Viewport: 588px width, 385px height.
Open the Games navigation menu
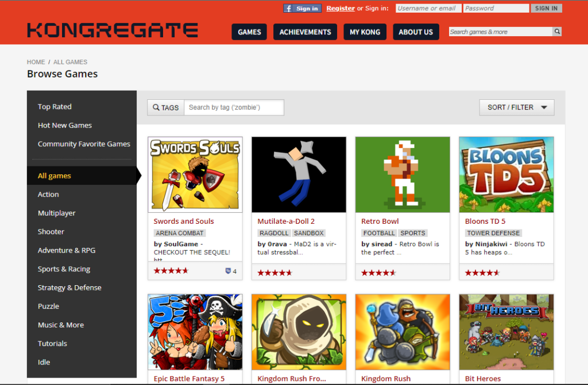click(x=249, y=32)
